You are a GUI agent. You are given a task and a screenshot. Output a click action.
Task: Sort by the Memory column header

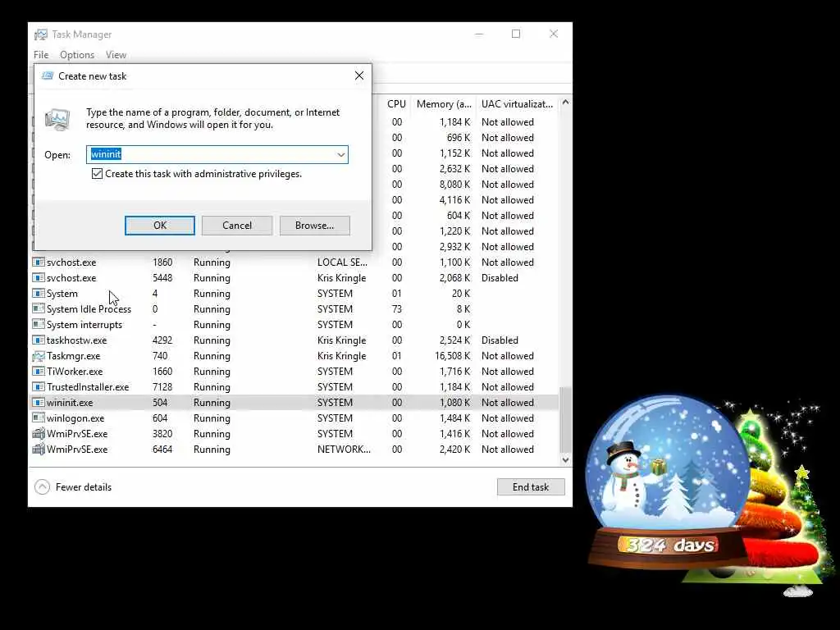click(444, 104)
